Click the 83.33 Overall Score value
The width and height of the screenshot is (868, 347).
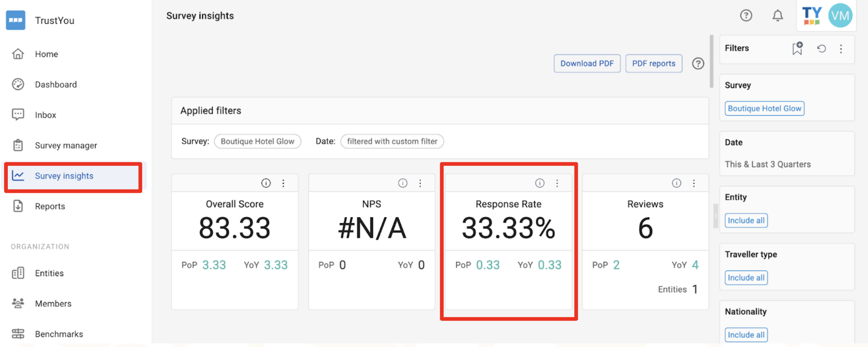click(x=234, y=228)
